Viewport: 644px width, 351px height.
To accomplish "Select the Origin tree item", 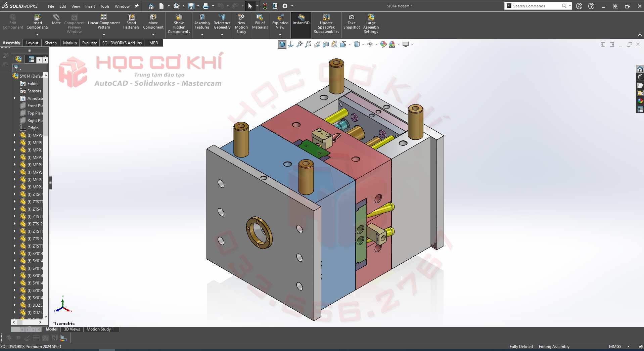I will 29,128.
